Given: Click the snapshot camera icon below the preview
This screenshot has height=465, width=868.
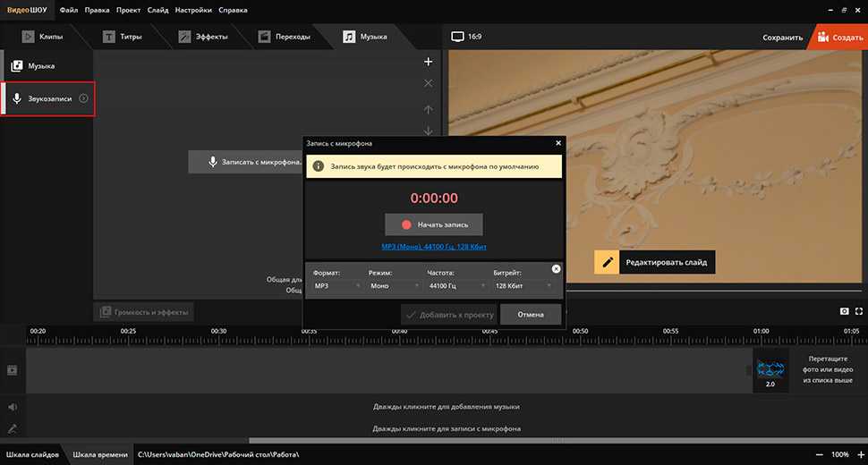Looking at the screenshot, I should (844, 311).
